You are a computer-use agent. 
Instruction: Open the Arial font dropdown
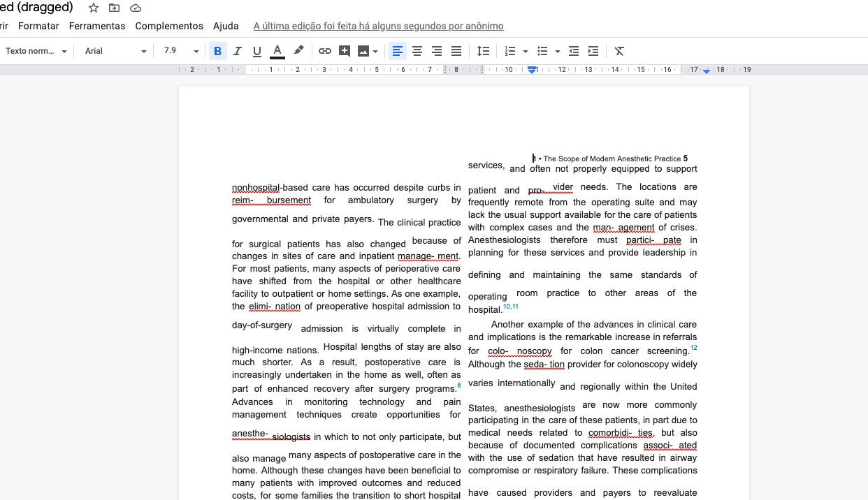(x=115, y=51)
